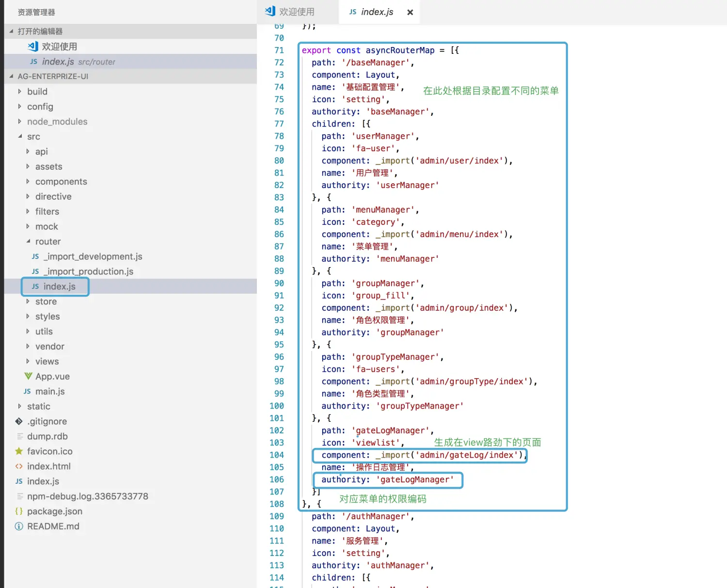Image resolution: width=727 pixels, height=588 pixels.
Task: Place cursor on 'asyncRouterMap' in line 71
Action: (400, 50)
